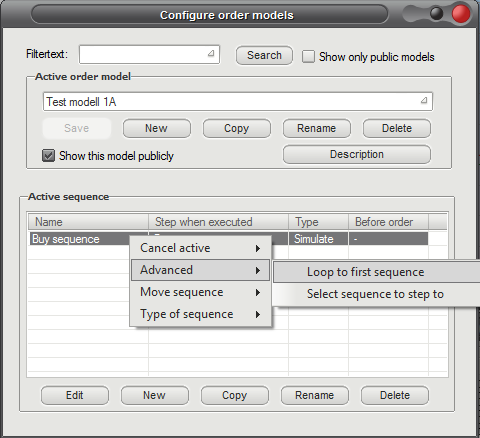Open the model Description button
The width and height of the screenshot is (480, 438).
coord(357,154)
